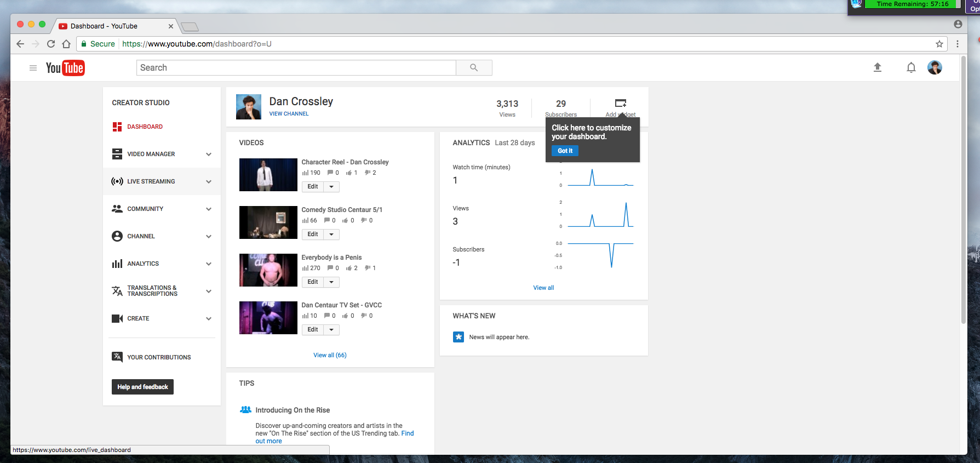
Task: Open Character Reel video thumbnail
Action: pyautogui.click(x=268, y=175)
